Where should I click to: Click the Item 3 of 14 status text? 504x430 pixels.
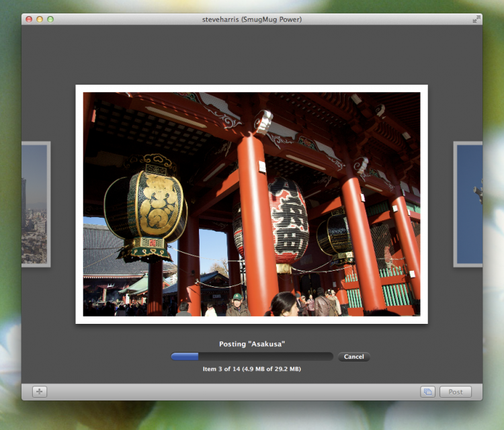coord(252,369)
